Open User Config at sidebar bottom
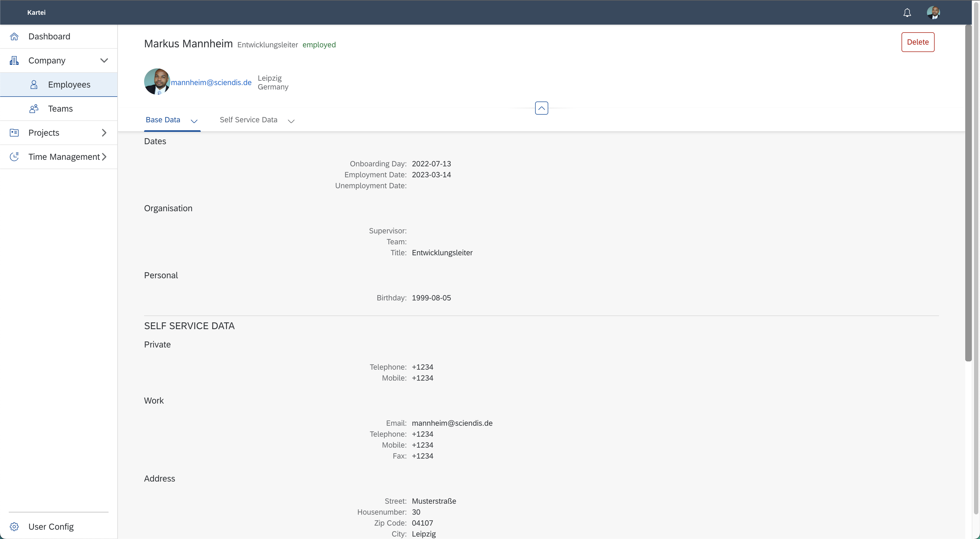 tap(59, 527)
